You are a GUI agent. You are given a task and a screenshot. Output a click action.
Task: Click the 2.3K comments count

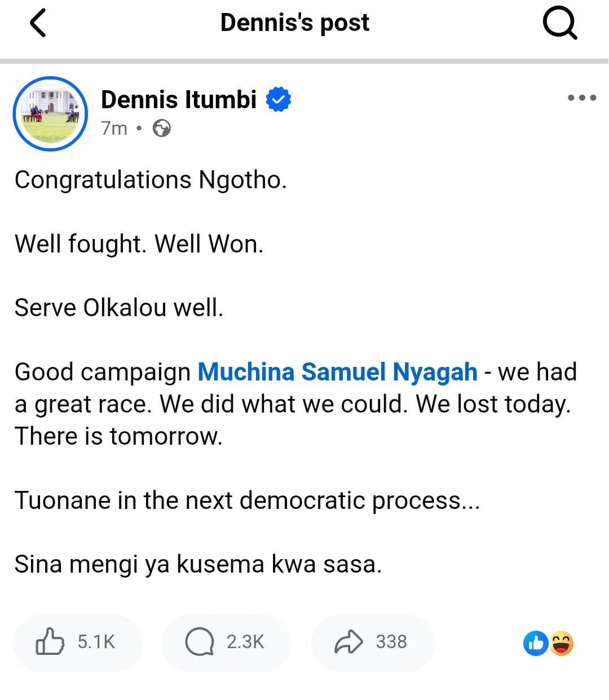pyautogui.click(x=245, y=642)
